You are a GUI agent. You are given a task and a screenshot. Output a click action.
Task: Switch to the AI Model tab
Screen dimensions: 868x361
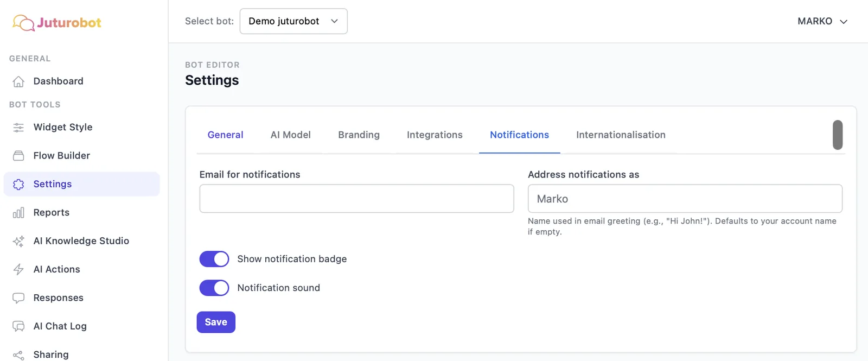point(291,135)
